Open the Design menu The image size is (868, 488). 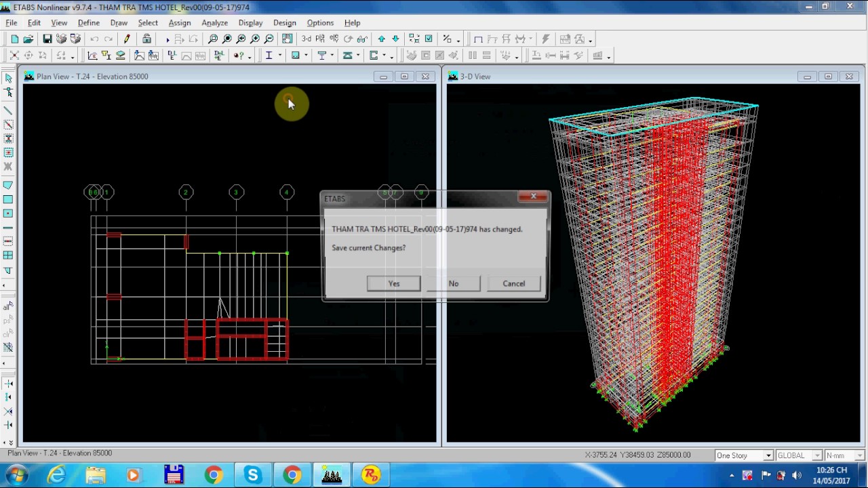coord(285,22)
